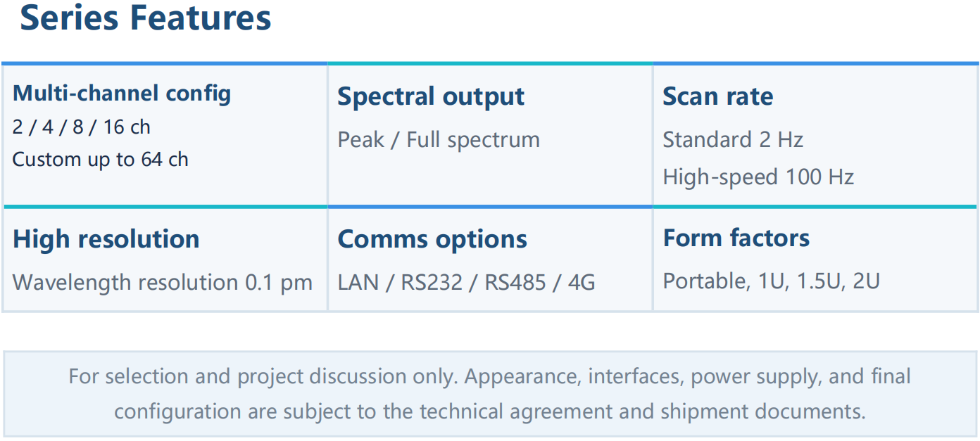Click empty area of the Spectral output cell
This screenshot has height=441, width=980.
(489, 179)
